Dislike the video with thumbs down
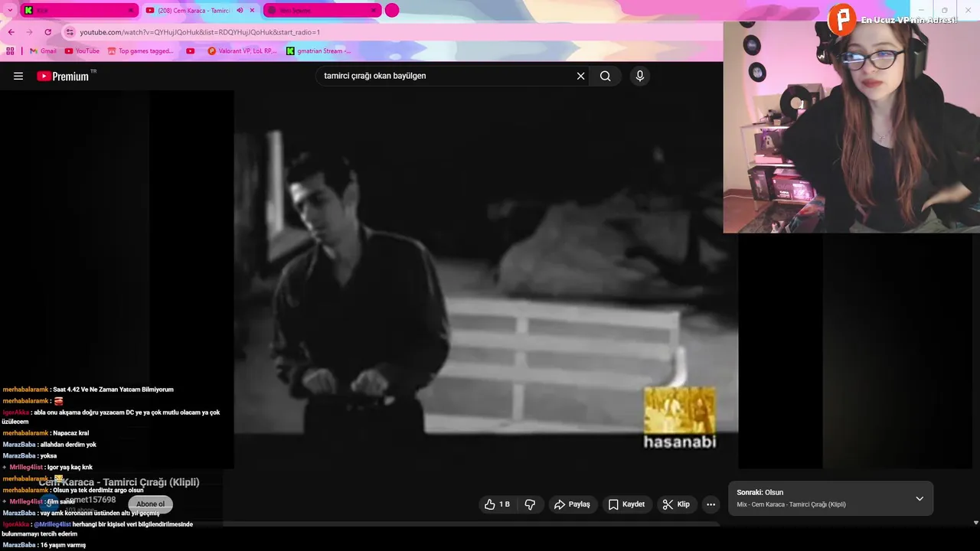 coord(530,504)
